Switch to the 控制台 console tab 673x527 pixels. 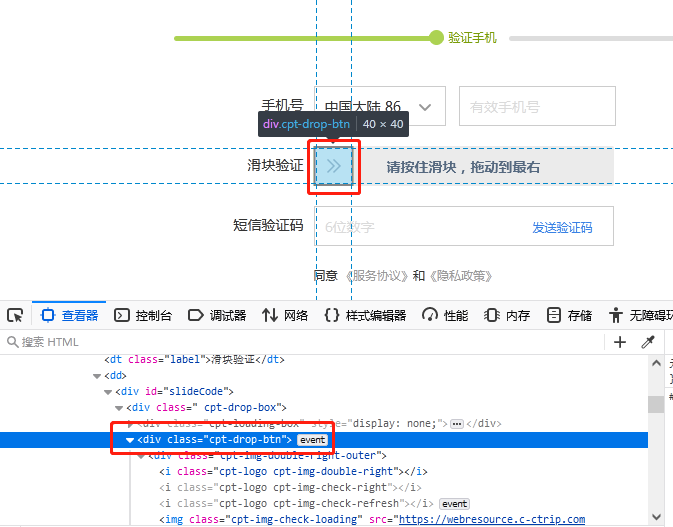143,315
